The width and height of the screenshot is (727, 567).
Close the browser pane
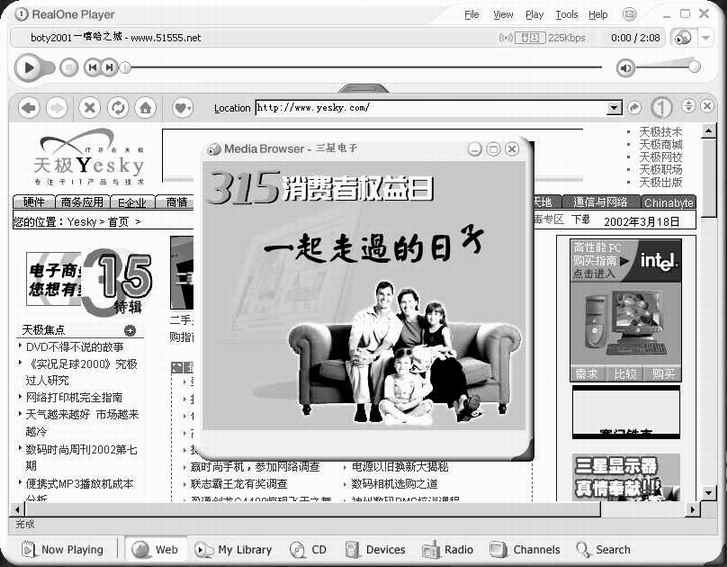pos(707,106)
